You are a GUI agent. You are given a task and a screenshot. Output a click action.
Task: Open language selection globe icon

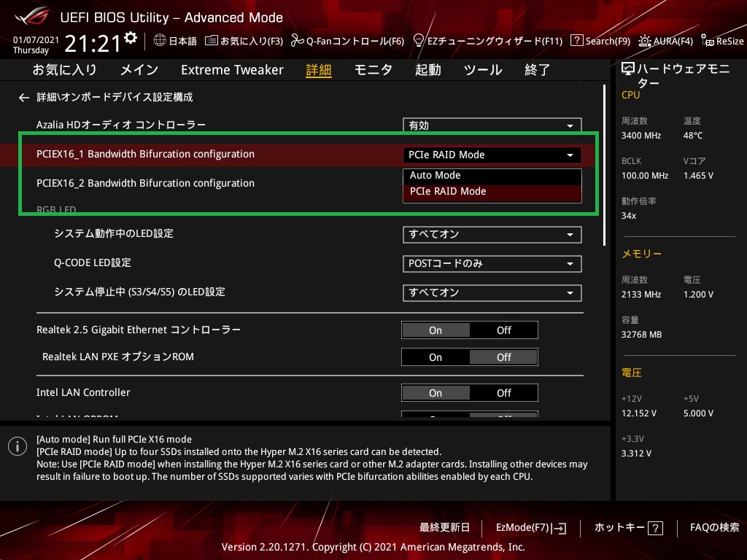click(160, 41)
